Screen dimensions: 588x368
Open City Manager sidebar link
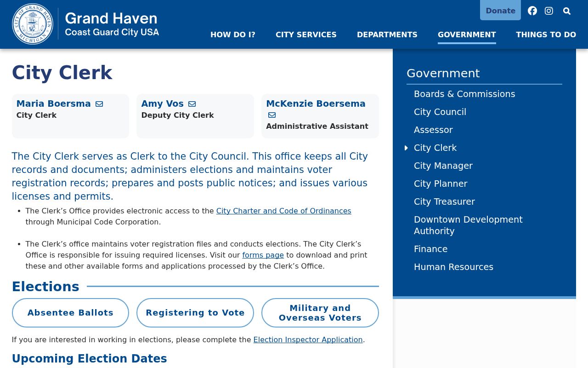tap(443, 166)
